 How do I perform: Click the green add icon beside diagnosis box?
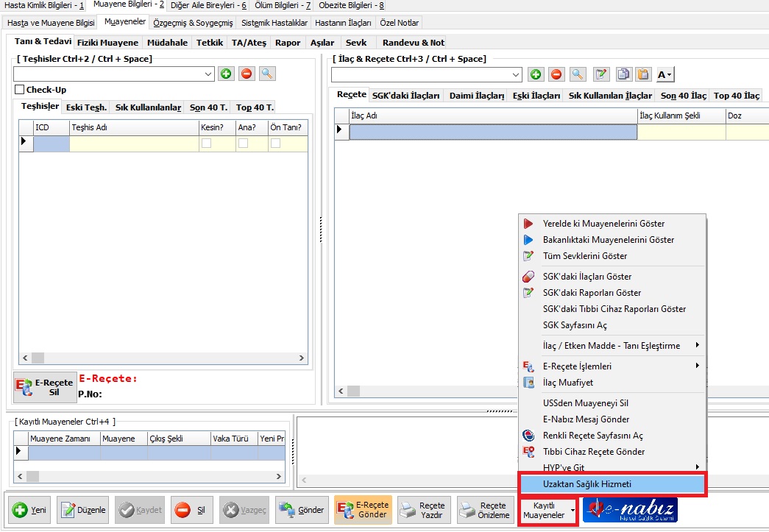pos(226,74)
